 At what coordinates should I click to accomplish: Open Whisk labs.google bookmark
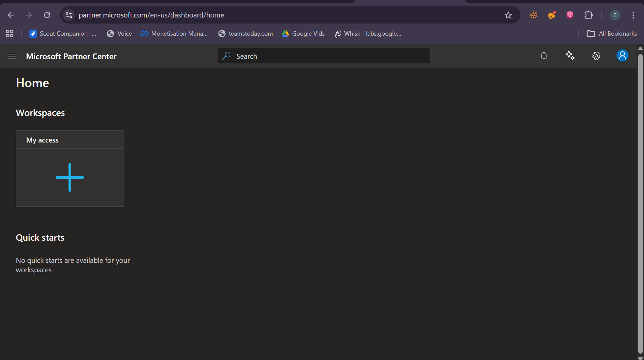pos(367,34)
